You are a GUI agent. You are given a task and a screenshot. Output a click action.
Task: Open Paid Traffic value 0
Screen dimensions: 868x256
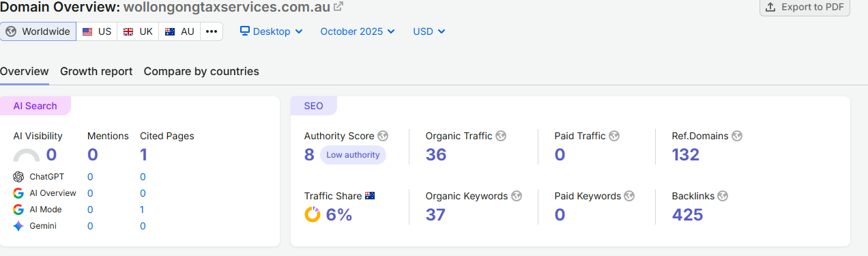(560, 155)
